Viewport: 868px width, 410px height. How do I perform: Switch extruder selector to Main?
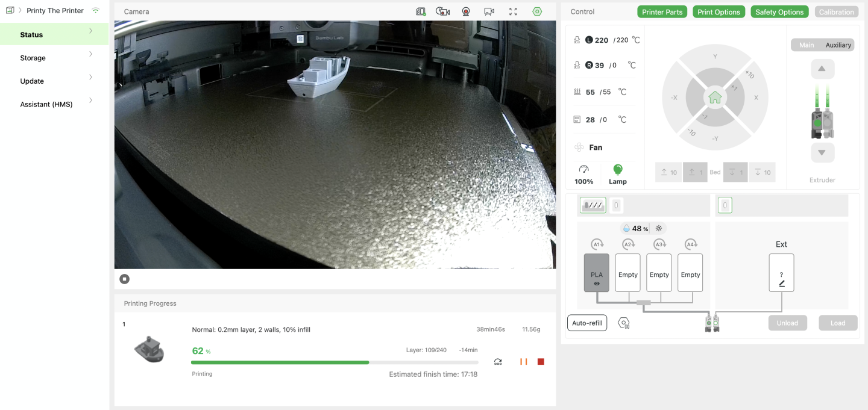point(807,45)
